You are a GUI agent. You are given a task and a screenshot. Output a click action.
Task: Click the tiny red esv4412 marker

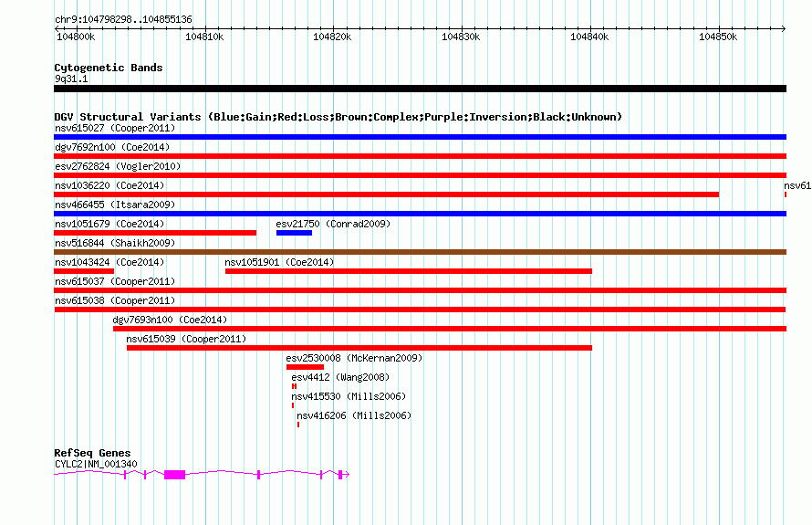coord(294,386)
